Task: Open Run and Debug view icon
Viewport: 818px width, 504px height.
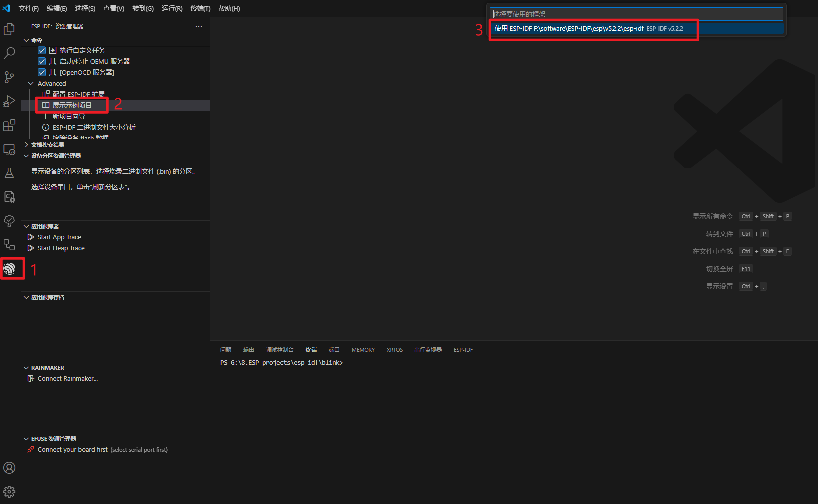Action: (x=9, y=101)
